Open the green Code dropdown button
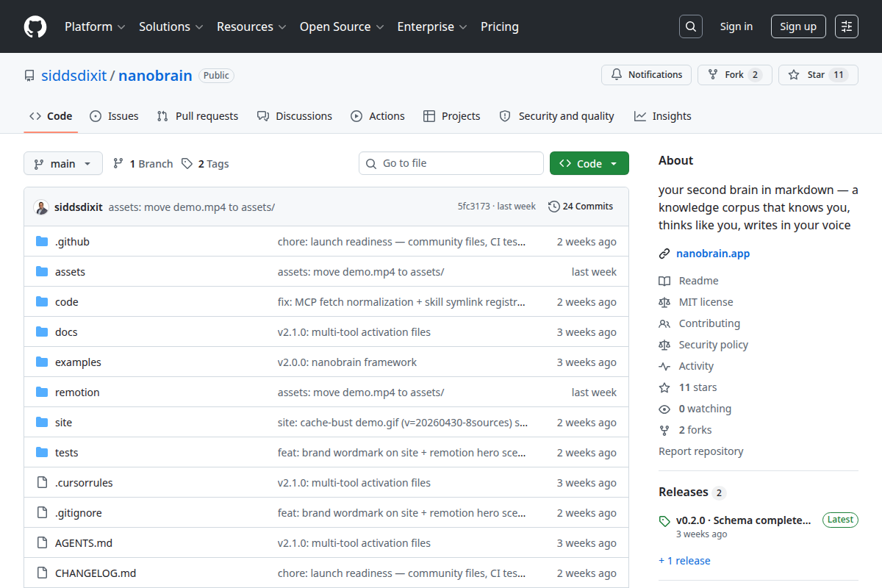Viewport: 882px width, 588px height. [x=589, y=163]
